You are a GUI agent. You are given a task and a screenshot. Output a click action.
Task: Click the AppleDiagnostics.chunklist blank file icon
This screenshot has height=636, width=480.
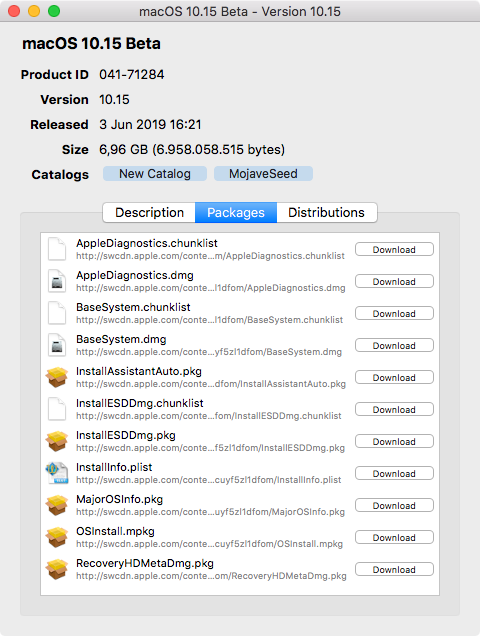(x=57, y=249)
